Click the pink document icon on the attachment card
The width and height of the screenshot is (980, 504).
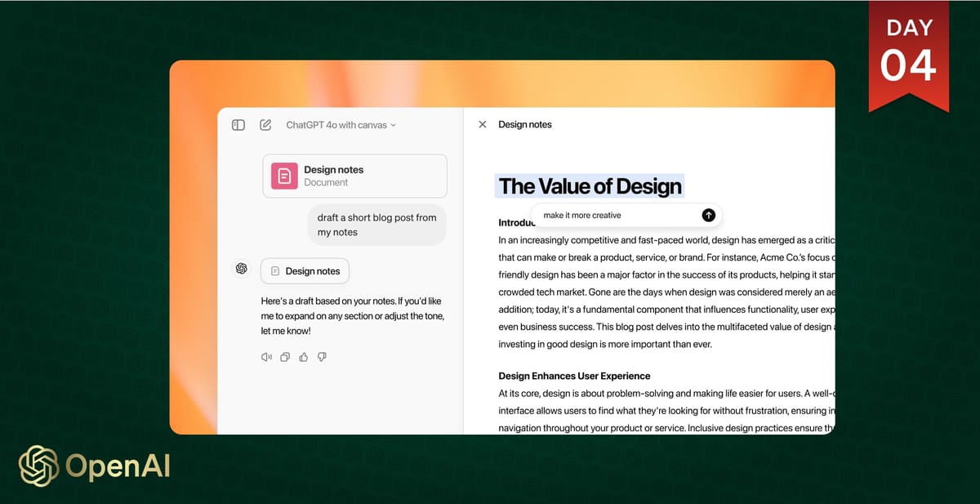(284, 176)
